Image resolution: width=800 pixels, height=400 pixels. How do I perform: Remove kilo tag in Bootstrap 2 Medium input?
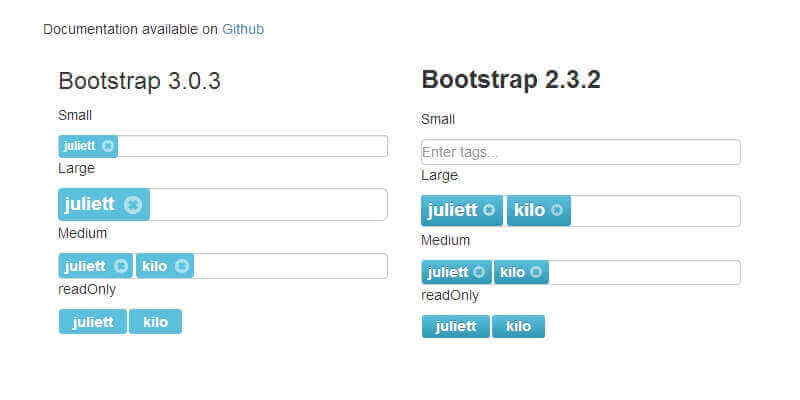click(536, 272)
